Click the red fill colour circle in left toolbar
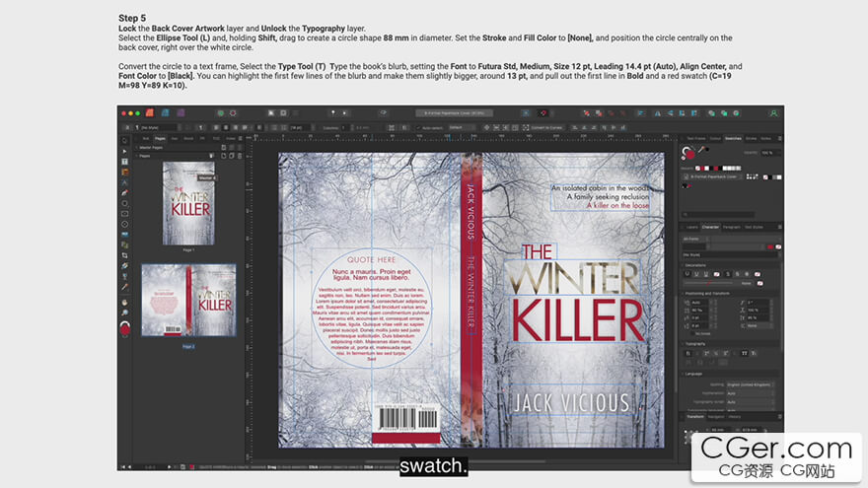 [x=125, y=329]
